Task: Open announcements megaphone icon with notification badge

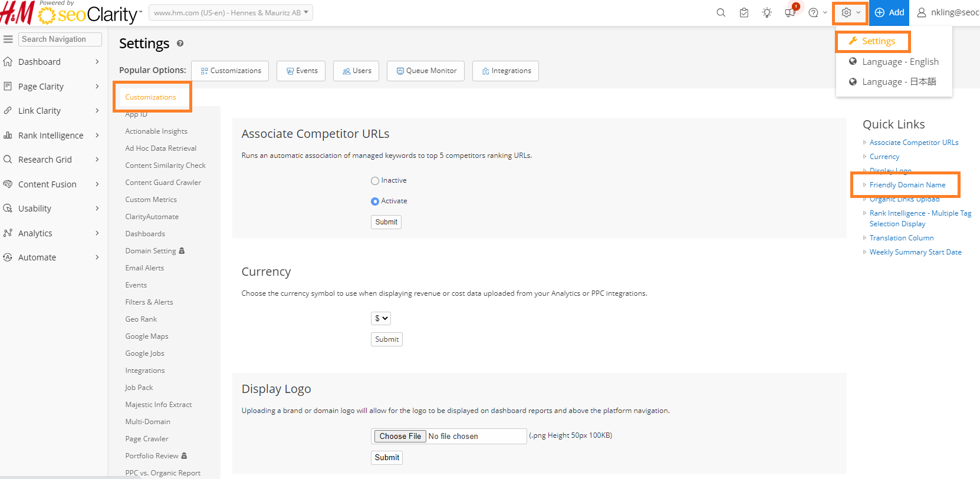Action: click(x=790, y=12)
